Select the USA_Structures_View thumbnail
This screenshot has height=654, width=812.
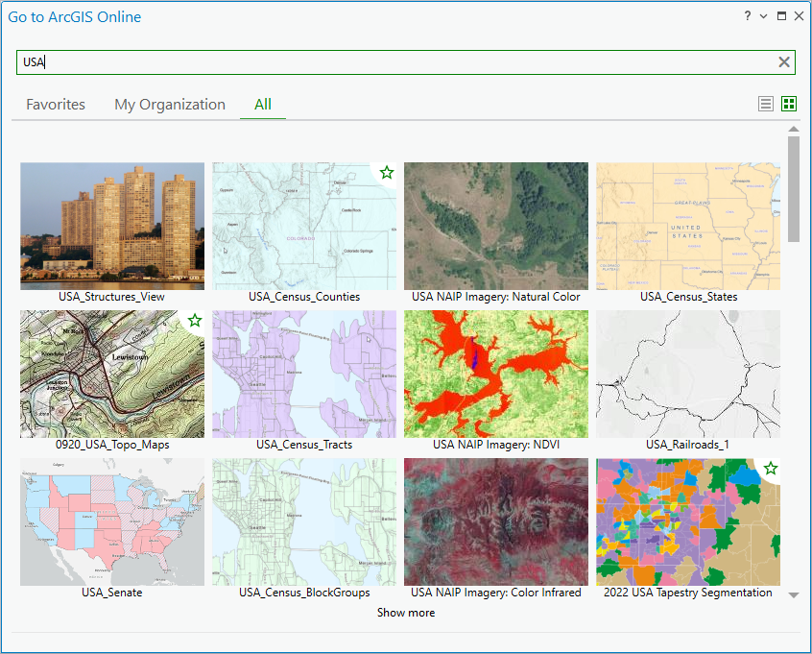112,226
